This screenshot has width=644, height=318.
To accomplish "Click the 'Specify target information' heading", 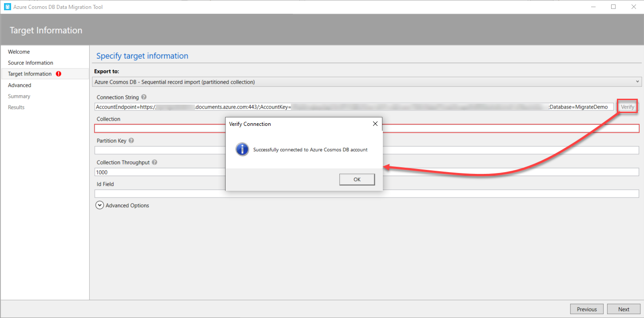I will click(142, 56).
